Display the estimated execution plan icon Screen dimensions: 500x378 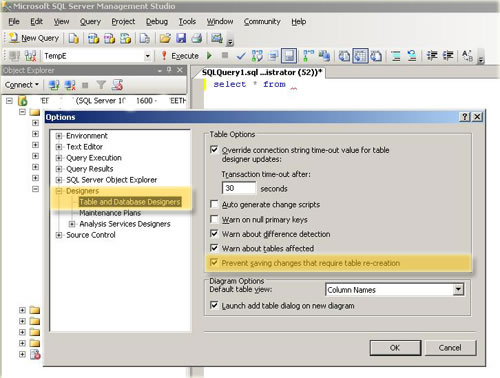click(257, 56)
